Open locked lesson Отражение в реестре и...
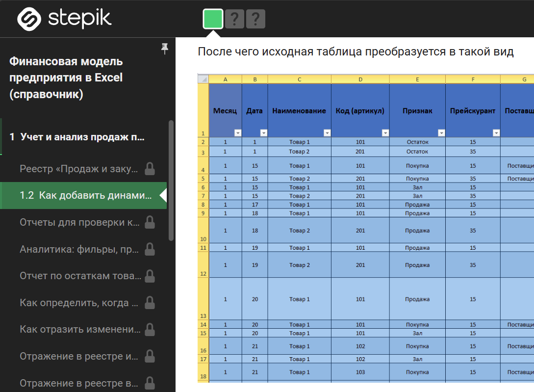The height and width of the screenshot is (392, 534). [x=78, y=356]
